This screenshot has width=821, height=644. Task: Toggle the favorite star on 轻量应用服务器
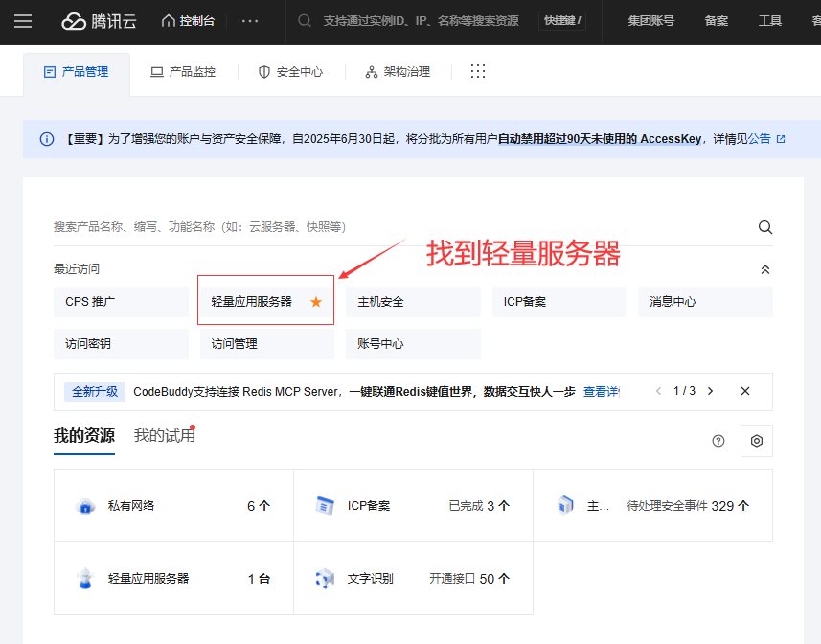click(x=316, y=302)
